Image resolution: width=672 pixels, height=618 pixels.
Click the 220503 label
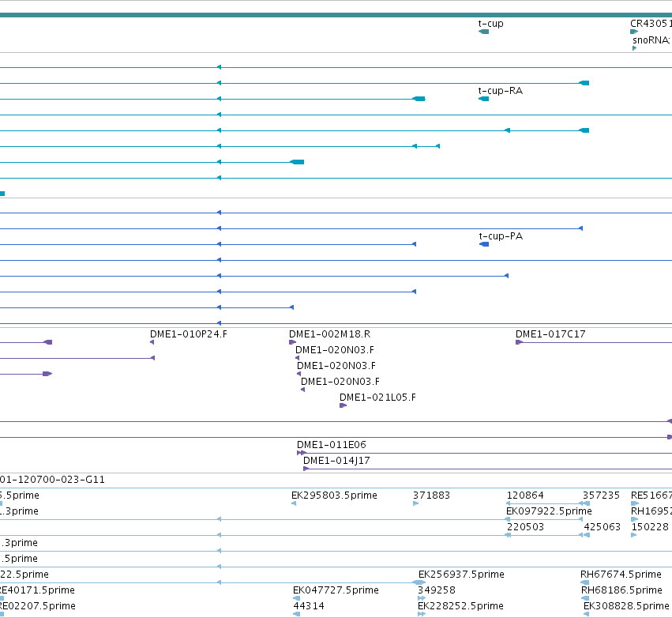coord(525,526)
